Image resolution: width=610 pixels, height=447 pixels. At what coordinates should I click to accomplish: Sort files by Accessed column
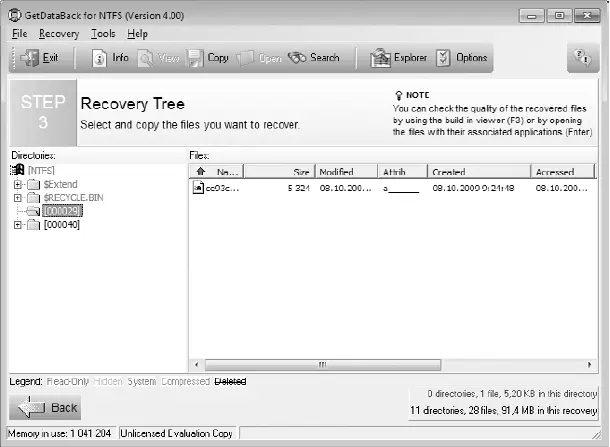click(563, 172)
